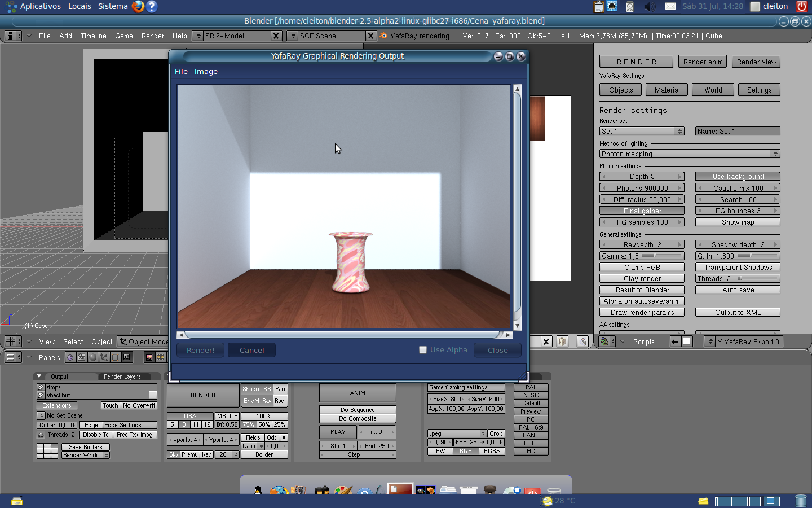The image size is (812, 508).
Task: Click the World settings button
Action: click(x=713, y=90)
